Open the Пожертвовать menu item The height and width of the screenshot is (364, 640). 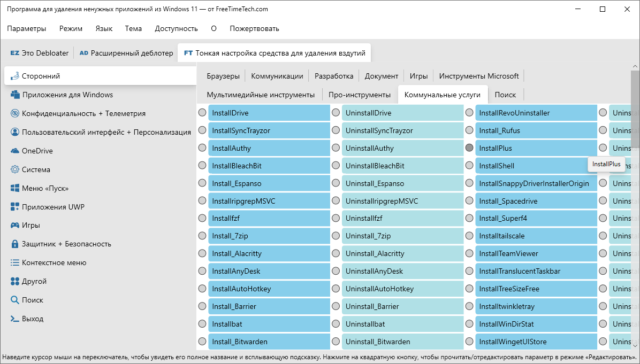click(x=254, y=28)
